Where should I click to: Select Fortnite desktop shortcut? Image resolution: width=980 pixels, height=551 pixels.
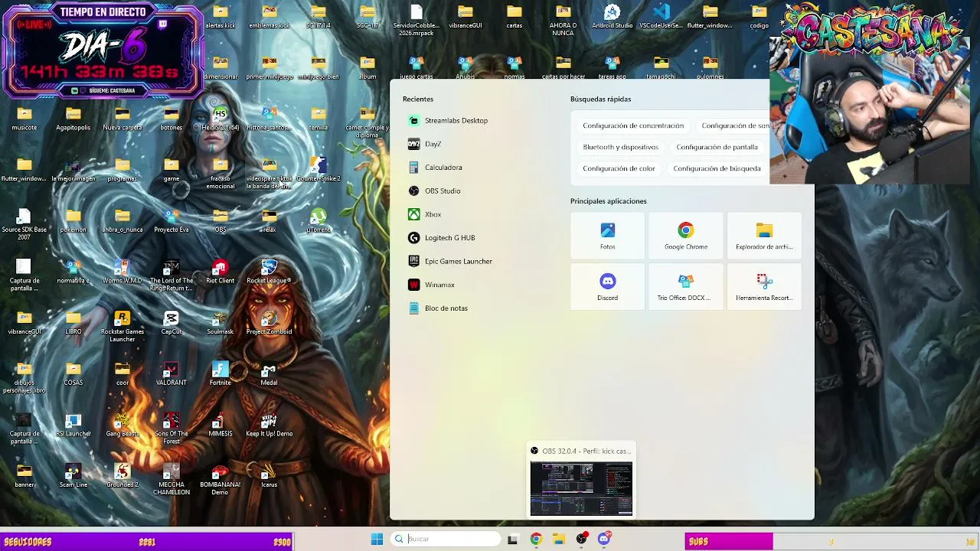[x=220, y=373]
